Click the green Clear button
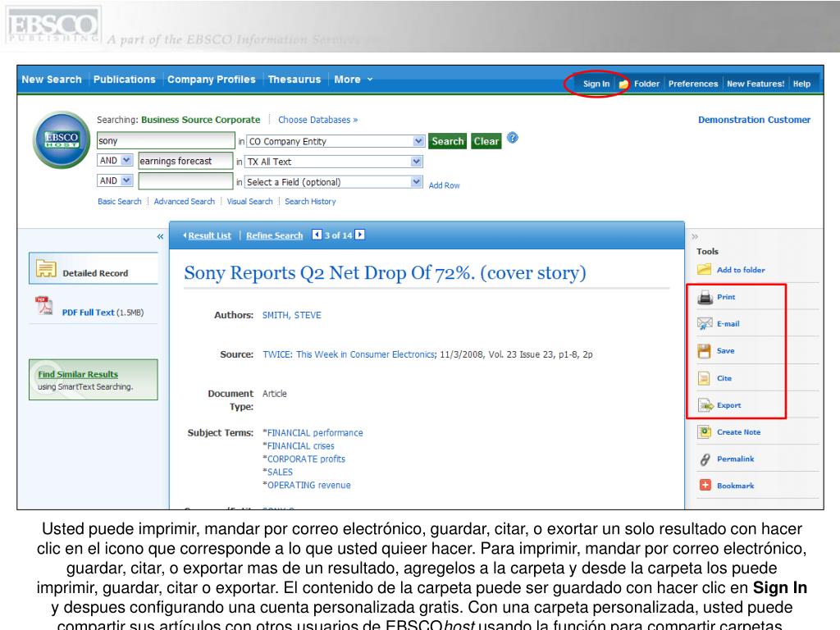Screen dimensions: 840x630 [x=486, y=141]
